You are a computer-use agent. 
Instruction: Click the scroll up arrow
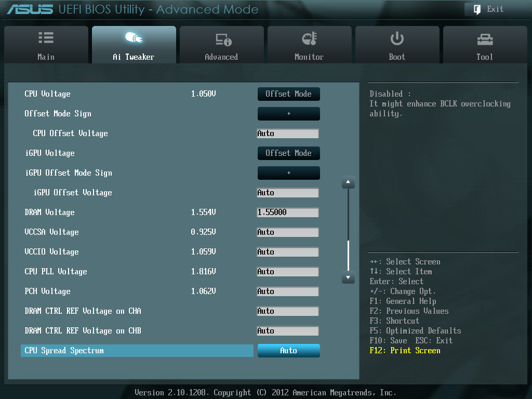[x=348, y=182]
